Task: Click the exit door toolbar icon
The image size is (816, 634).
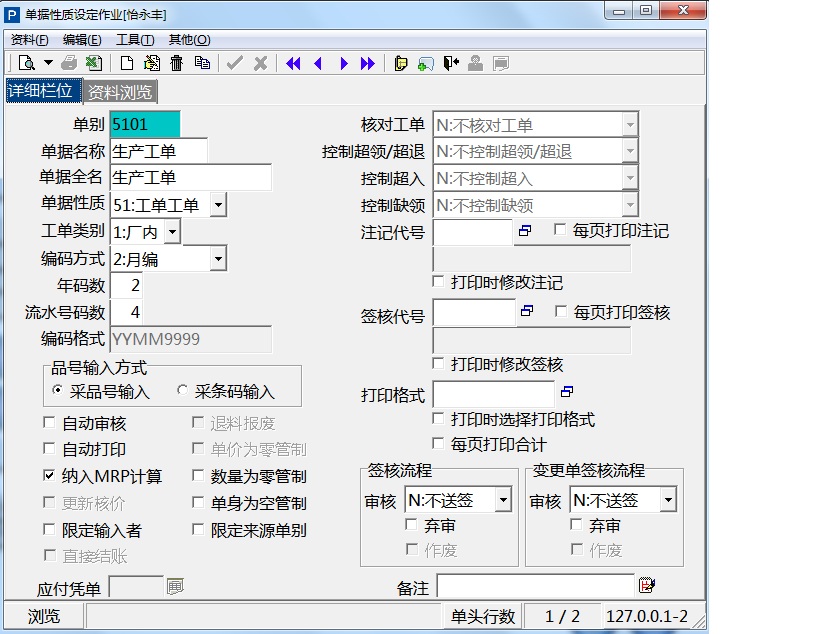Action: click(451, 63)
